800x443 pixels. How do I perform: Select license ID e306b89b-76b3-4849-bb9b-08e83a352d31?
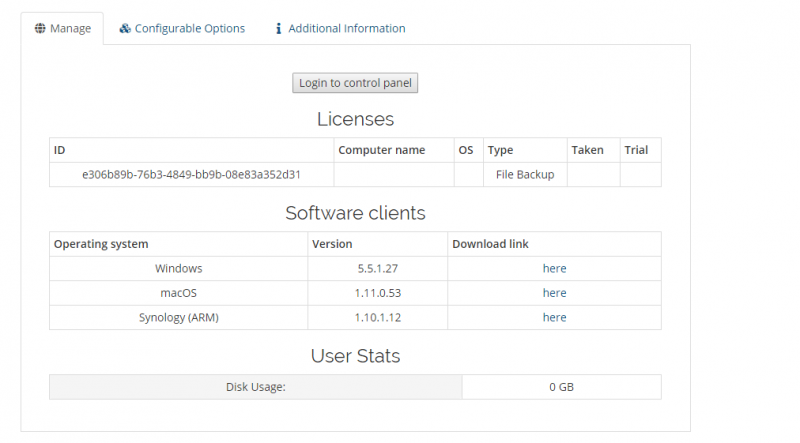(191, 175)
